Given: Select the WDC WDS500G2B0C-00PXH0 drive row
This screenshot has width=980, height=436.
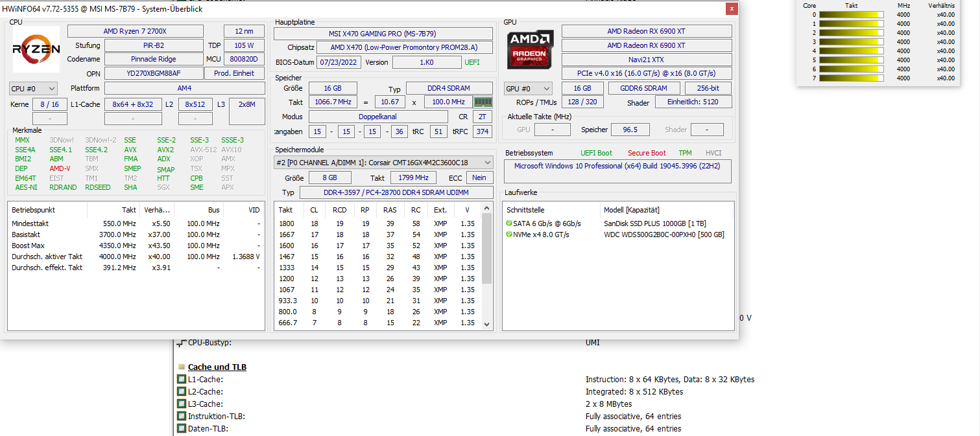Looking at the screenshot, I should click(619, 235).
